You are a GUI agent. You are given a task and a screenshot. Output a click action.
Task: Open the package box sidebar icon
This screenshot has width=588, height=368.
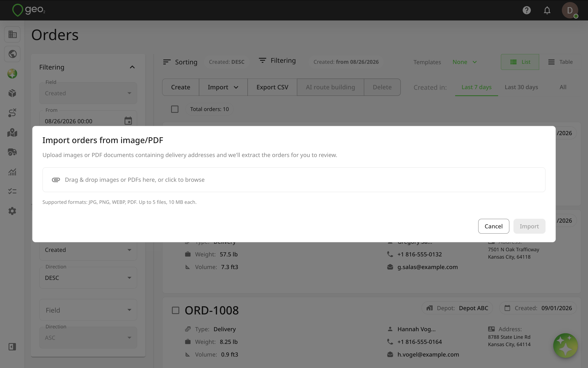click(x=12, y=93)
